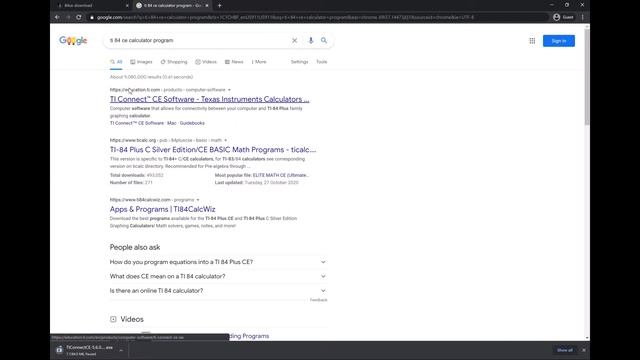The image size is (640, 360).
Task: Click the Sign in button
Action: (559, 41)
